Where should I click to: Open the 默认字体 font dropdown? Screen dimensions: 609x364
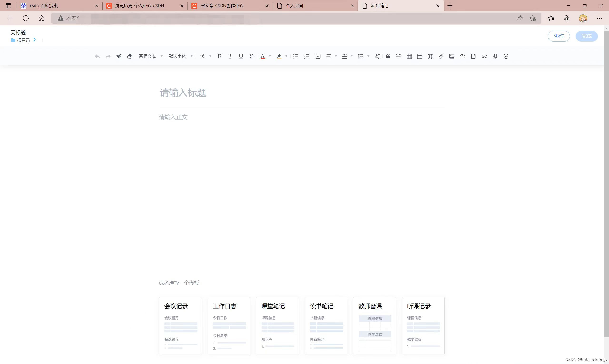(180, 56)
